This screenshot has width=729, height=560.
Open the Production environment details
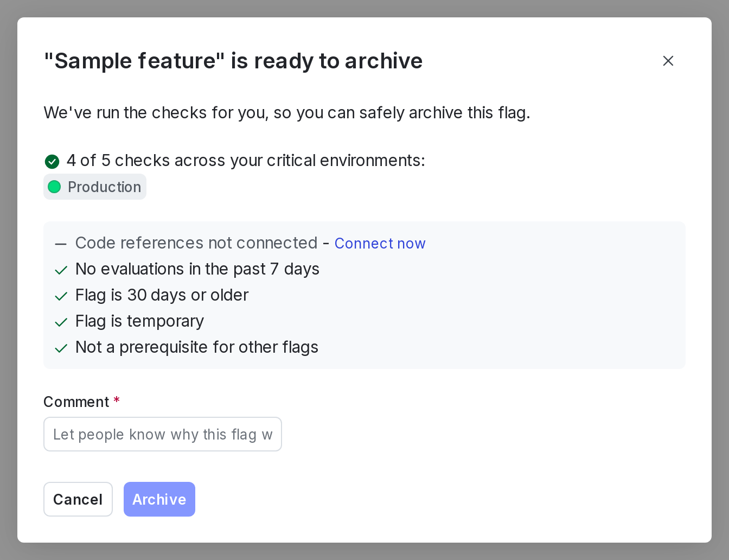coord(94,187)
